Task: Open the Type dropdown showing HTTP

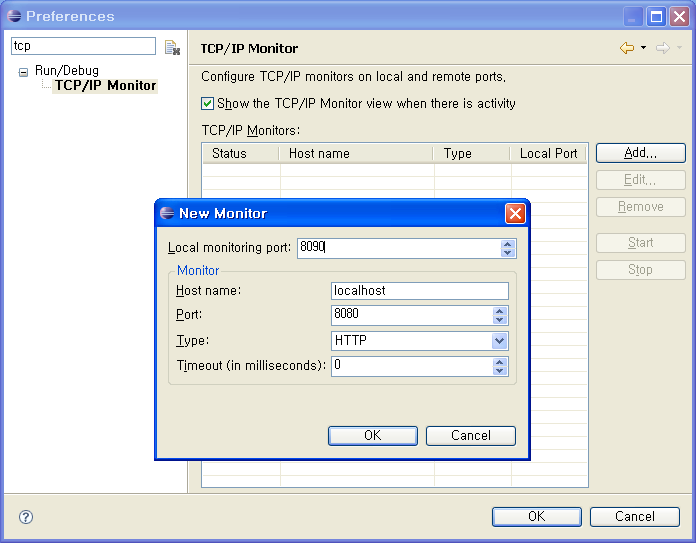Action: (x=500, y=341)
